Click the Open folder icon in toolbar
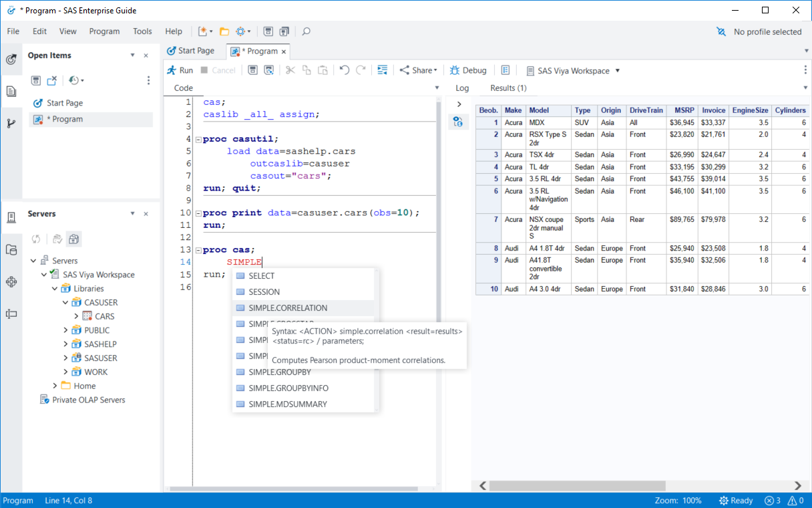 tap(224, 31)
